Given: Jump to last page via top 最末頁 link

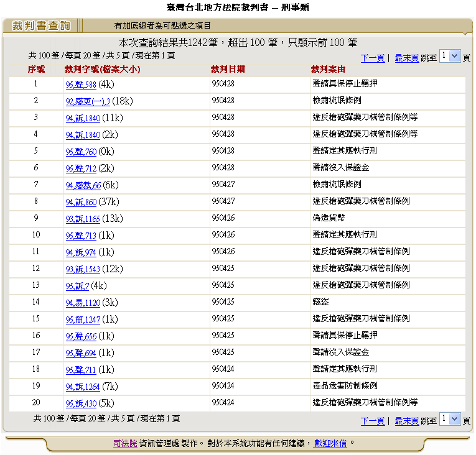Looking at the screenshot, I should (406, 58).
